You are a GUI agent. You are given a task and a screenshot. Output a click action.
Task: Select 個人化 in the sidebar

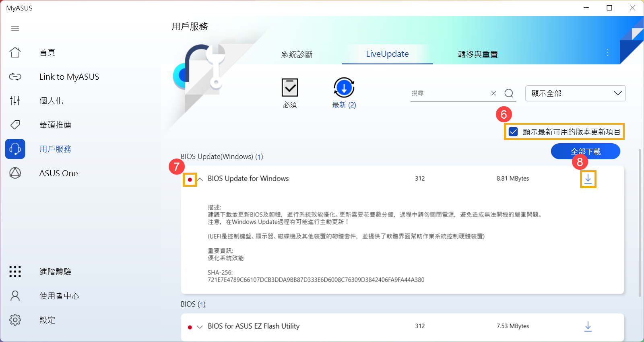[x=51, y=101]
